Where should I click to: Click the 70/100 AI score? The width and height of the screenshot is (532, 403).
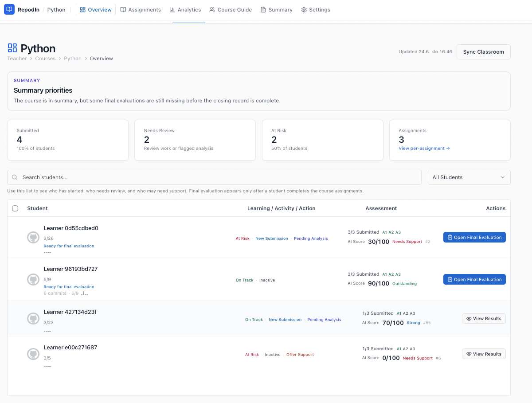tap(393, 323)
